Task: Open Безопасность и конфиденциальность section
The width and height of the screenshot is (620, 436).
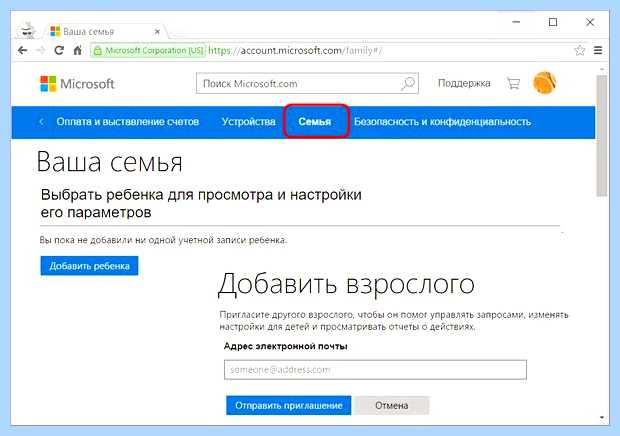Action: [442, 122]
